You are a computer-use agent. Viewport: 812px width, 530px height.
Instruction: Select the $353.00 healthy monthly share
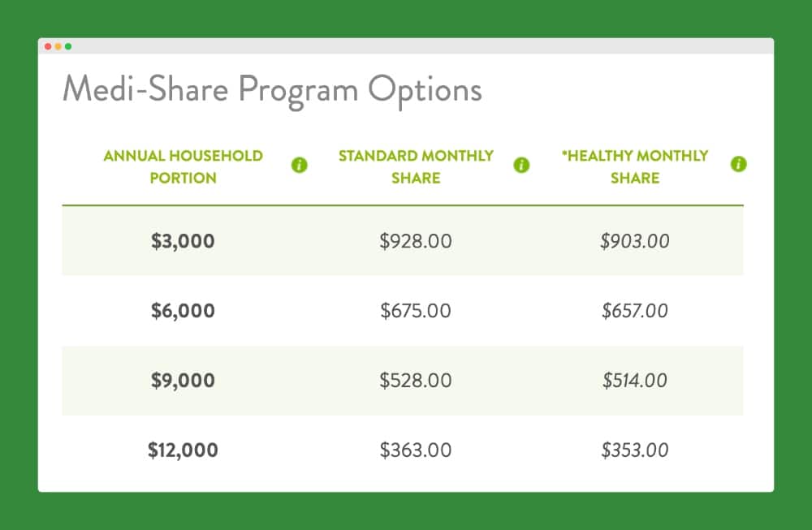(635, 450)
